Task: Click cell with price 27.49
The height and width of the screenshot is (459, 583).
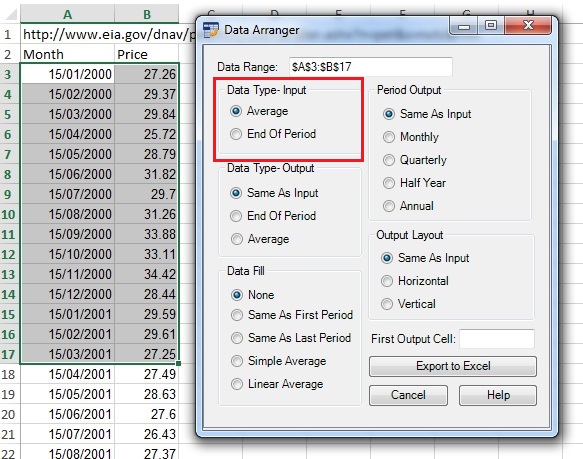Action: [147, 374]
